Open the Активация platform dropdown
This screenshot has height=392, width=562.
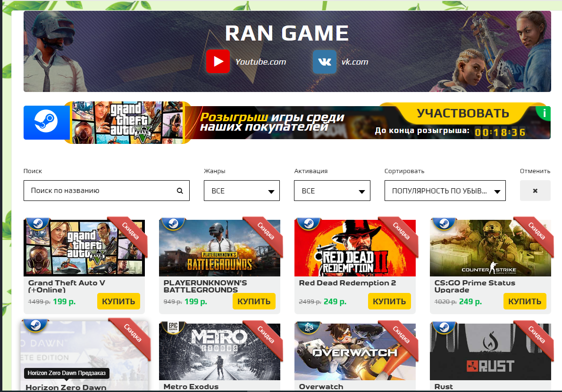[x=332, y=191]
